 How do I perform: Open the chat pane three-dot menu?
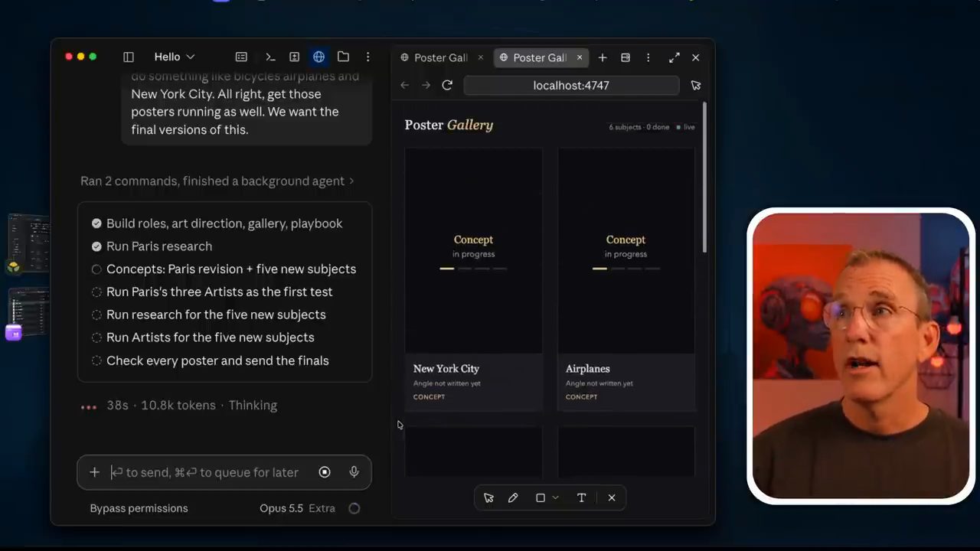tap(368, 57)
